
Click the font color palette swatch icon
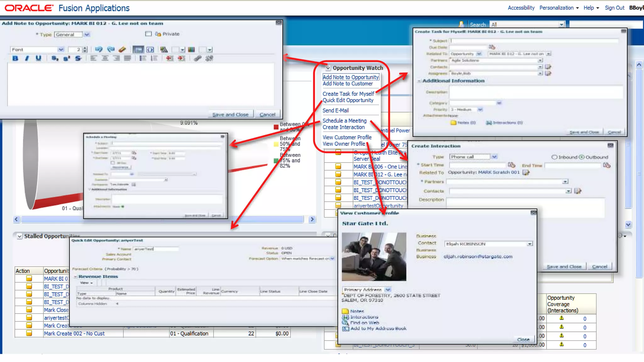pos(191,50)
